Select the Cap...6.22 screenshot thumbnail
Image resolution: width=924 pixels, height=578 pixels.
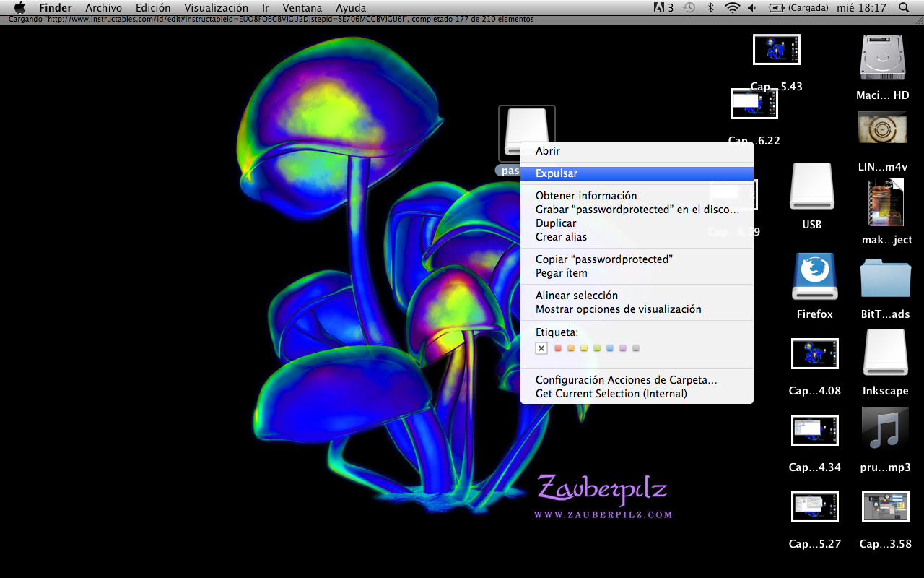[754, 104]
